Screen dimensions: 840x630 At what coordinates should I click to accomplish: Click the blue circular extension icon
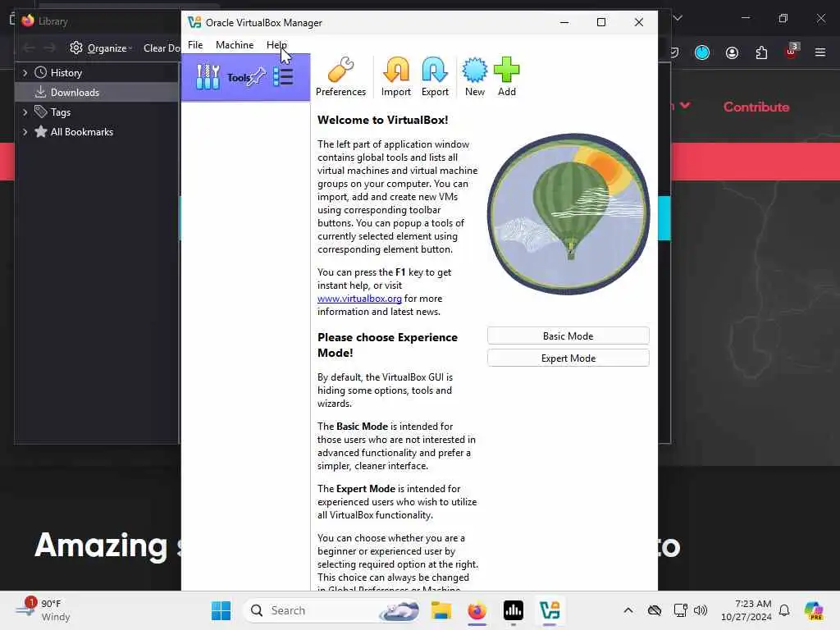point(702,52)
